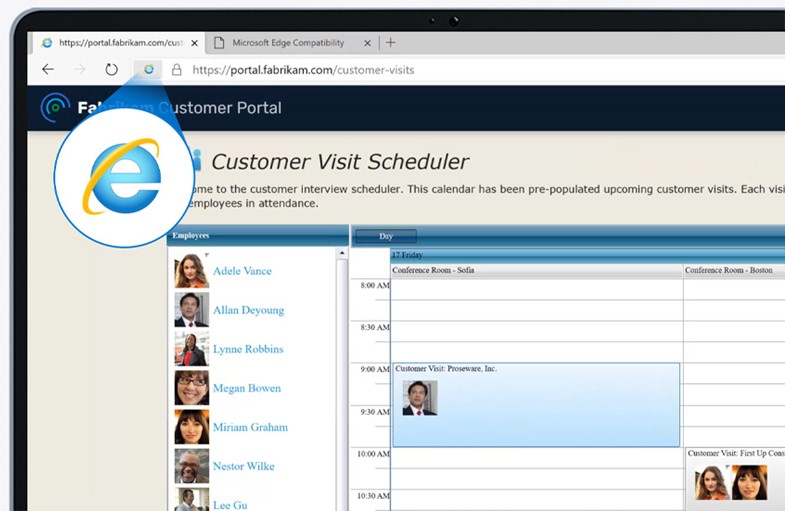Select Customer Visit: Proseware, Inc. appointment
The width and height of the screenshot is (785, 511).
[x=536, y=405]
